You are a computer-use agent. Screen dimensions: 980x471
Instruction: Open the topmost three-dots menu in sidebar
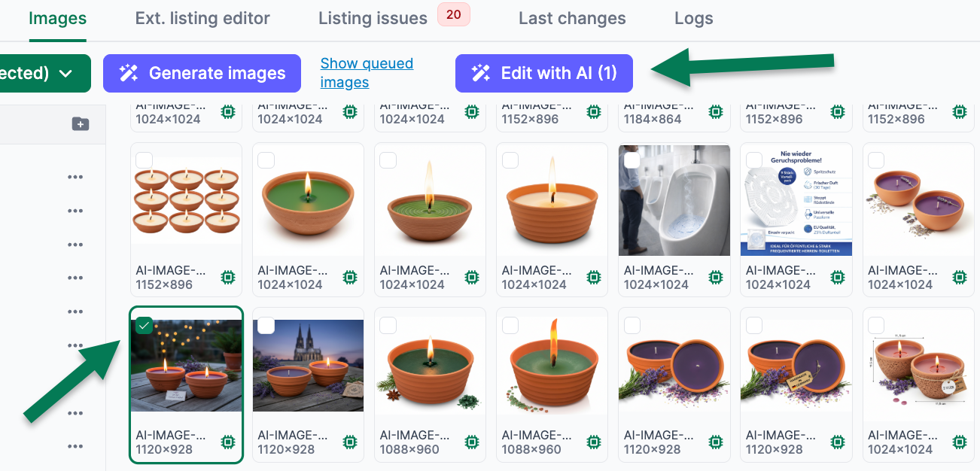coord(75,178)
